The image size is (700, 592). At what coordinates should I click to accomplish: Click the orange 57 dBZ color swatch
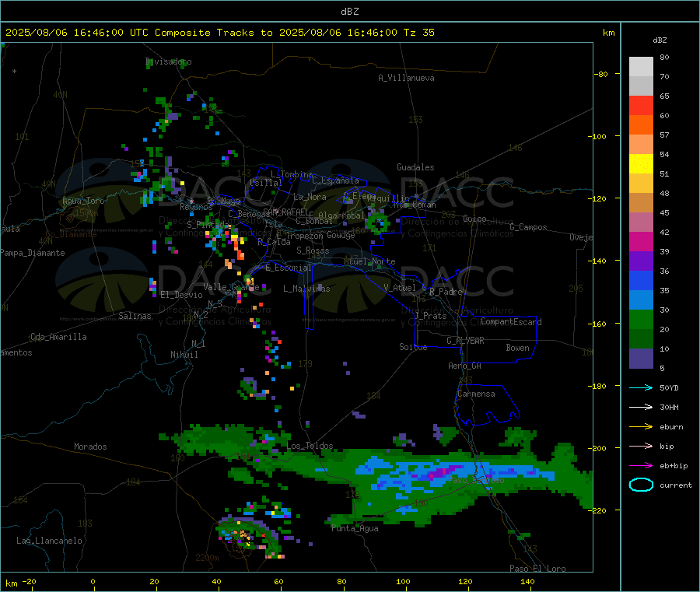click(641, 125)
